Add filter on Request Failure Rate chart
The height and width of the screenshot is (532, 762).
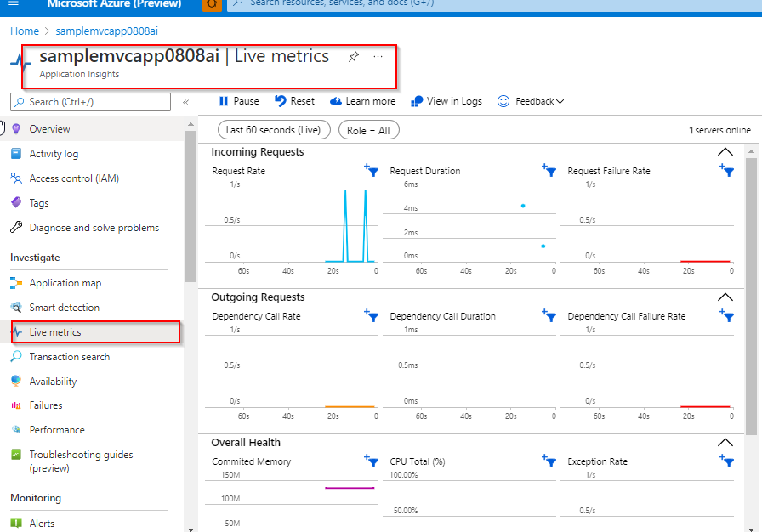click(x=727, y=170)
